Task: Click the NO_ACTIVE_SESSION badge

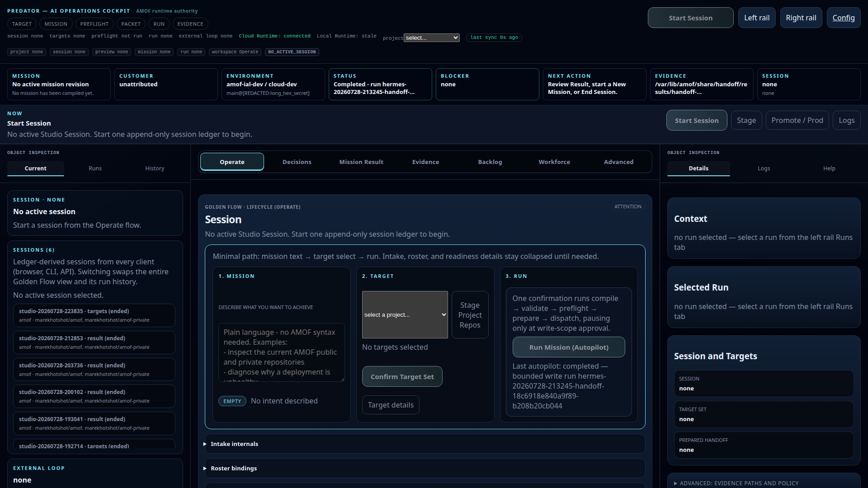Action: click(x=292, y=52)
